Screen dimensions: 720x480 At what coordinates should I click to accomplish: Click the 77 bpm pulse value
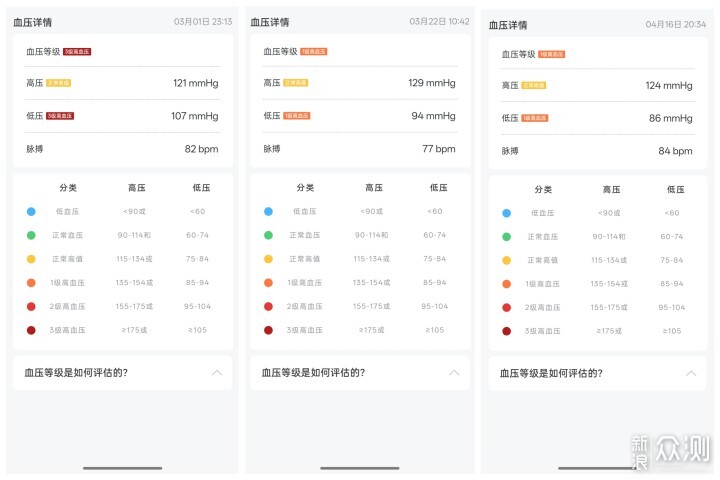pos(439,149)
